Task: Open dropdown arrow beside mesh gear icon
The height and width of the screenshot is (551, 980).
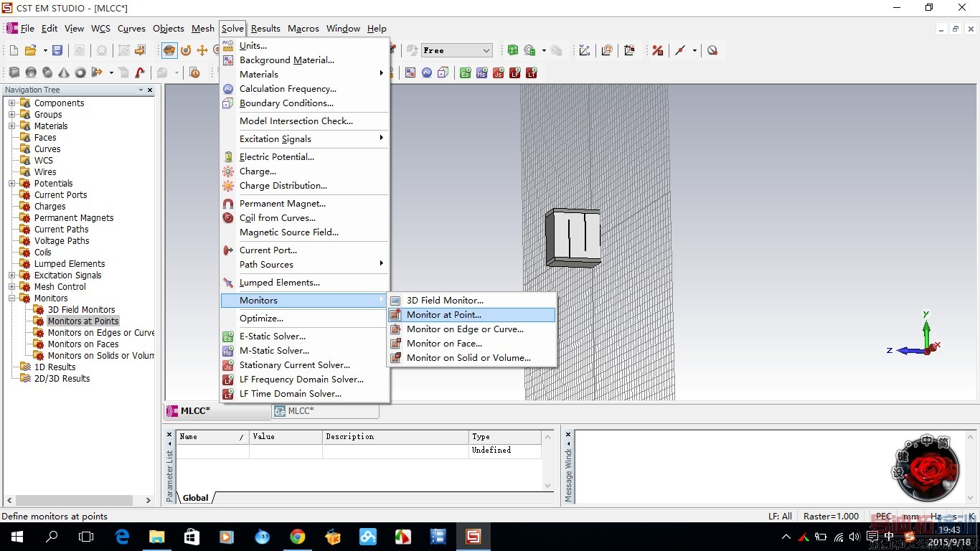Action: 544,50
